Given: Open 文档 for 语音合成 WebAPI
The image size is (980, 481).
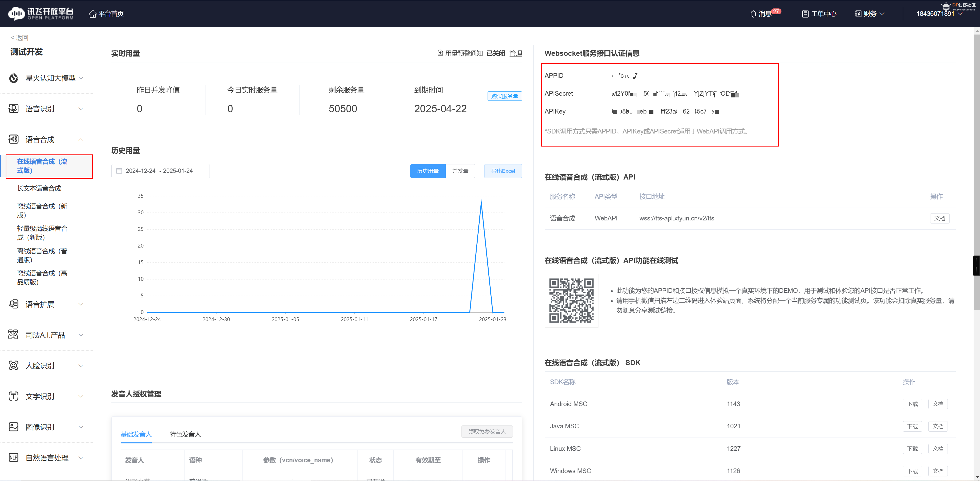Looking at the screenshot, I should click(x=940, y=218).
